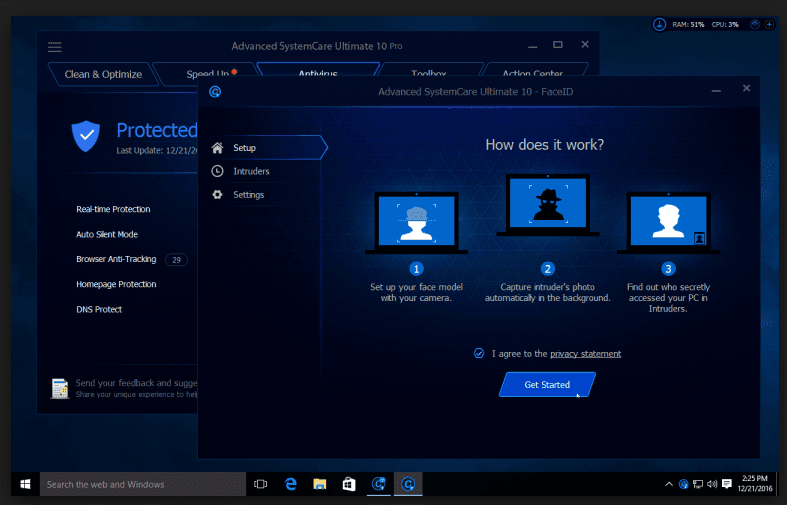Toggle privacy statement agreement checkbox
The height and width of the screenshot is (505, 787).
tap(479, 353)
